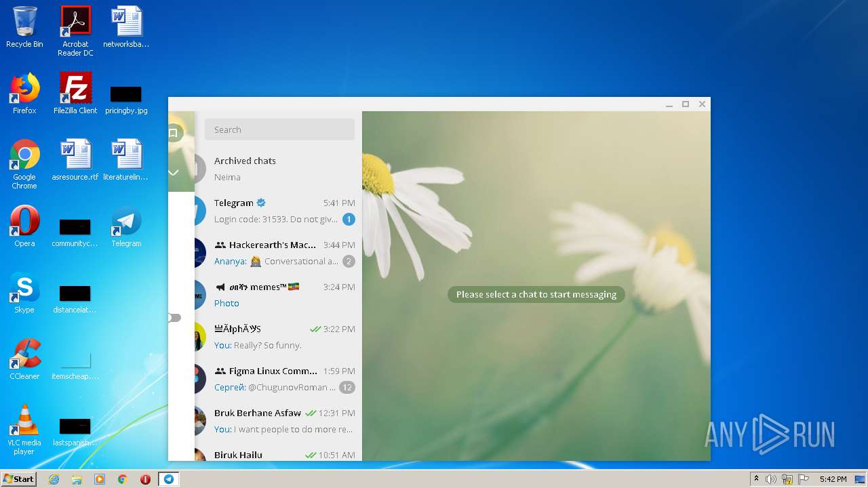This screenshot has width=868, height=488.
Task: Launch Telegram desktop shortcut
Action: 126,226
